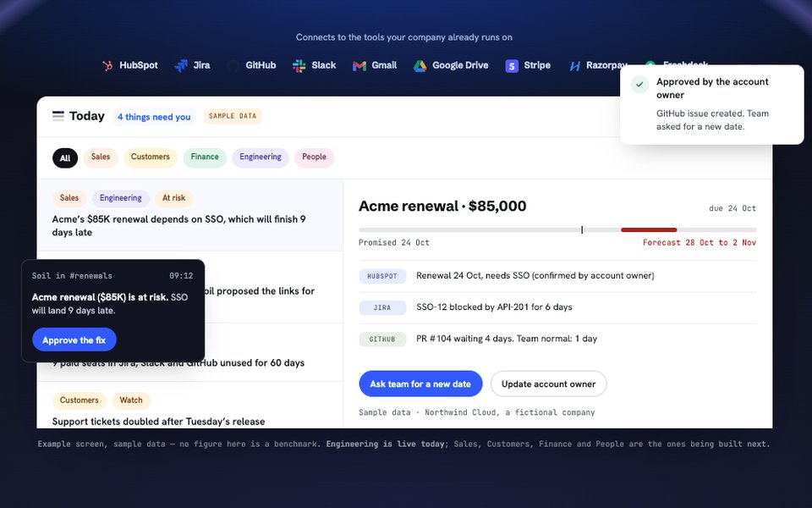Click the red forecast segment on the timeline
The height and width of the screenshot is (508, 812).
click(x=649, y=229)
